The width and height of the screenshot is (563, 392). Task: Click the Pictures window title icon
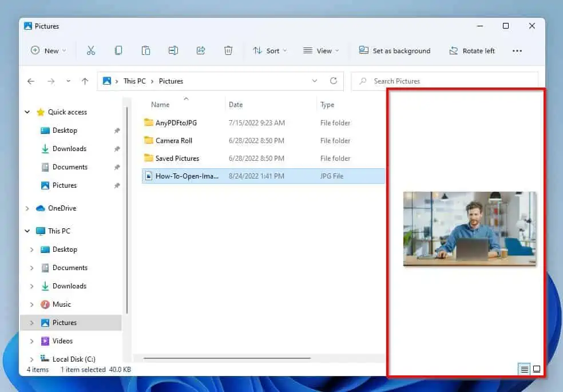click(28, 26)
